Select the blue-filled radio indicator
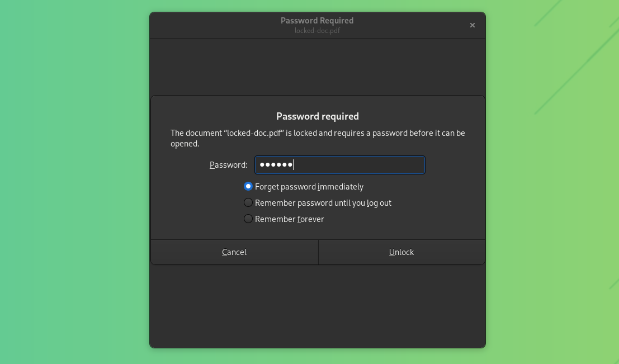The image size is (619, 364). pos(248,186)
